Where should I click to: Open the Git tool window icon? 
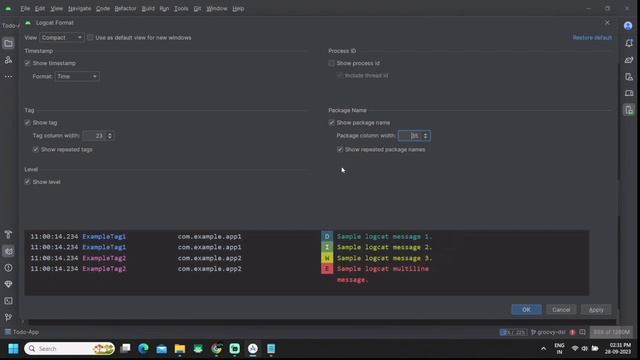8,317
